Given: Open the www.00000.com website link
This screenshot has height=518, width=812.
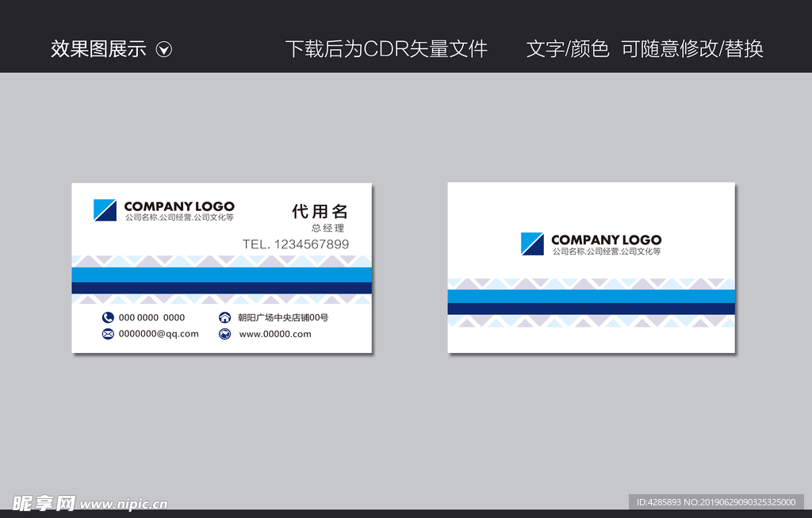Looking at the screenshot, I should (274, 334).
